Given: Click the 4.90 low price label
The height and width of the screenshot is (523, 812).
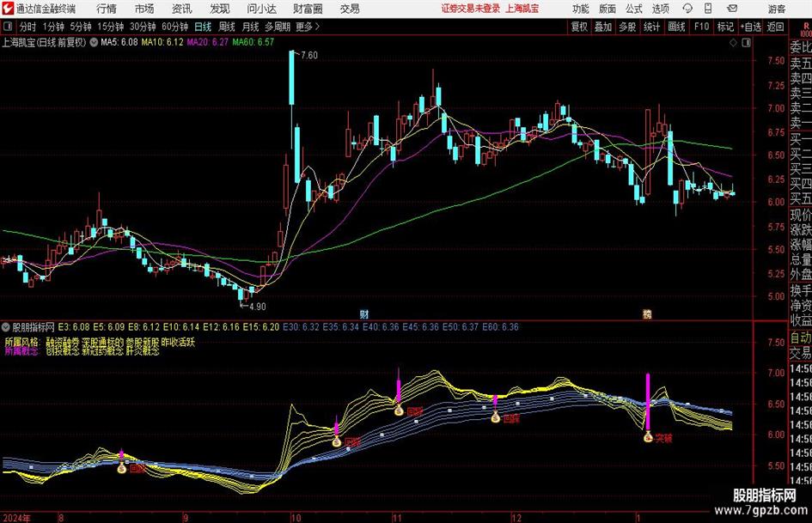Looking at the screenshot, I should (258, 307).
